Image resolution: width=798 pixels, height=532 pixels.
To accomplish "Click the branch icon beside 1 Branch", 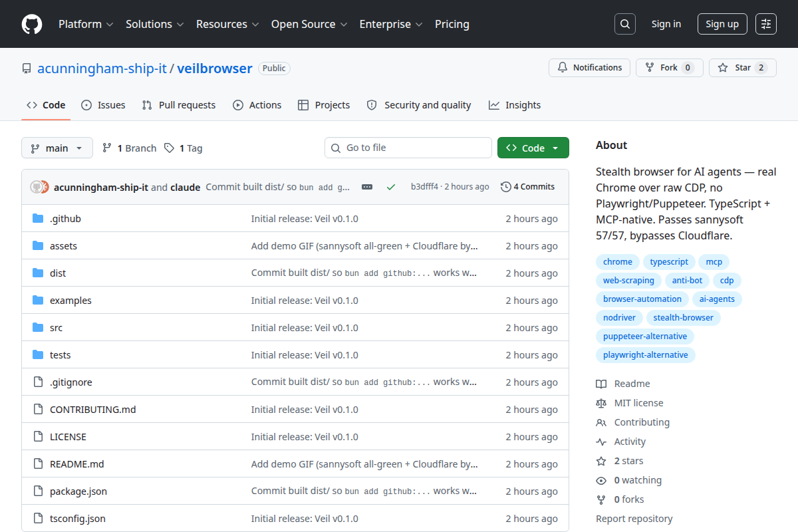I will (x=106, y=148).
